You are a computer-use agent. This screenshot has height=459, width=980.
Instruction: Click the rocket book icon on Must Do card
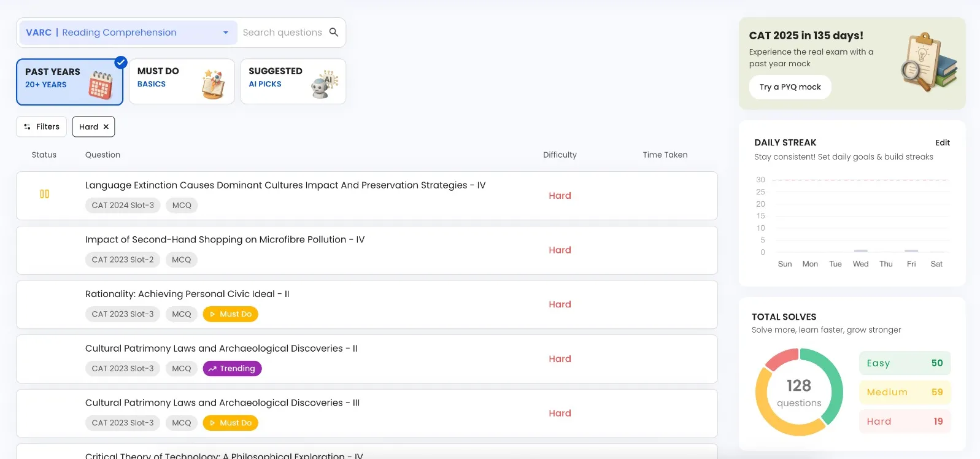213,84
